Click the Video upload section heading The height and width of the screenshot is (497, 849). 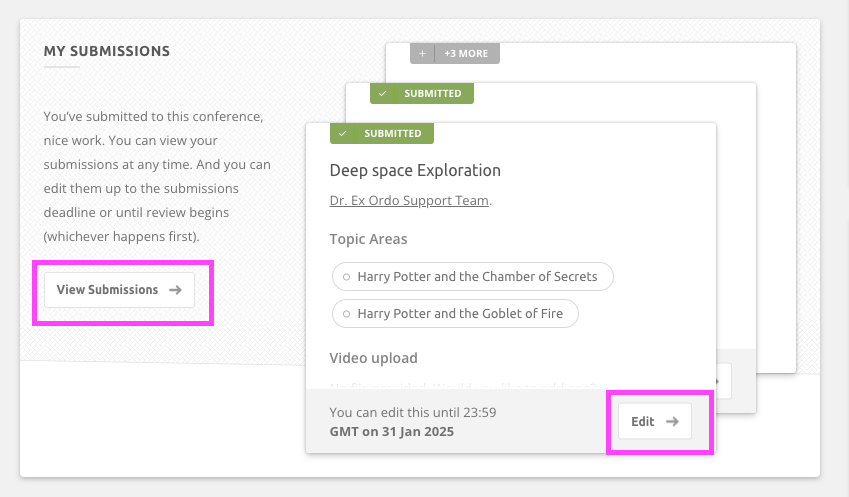(x=373, y=358)
